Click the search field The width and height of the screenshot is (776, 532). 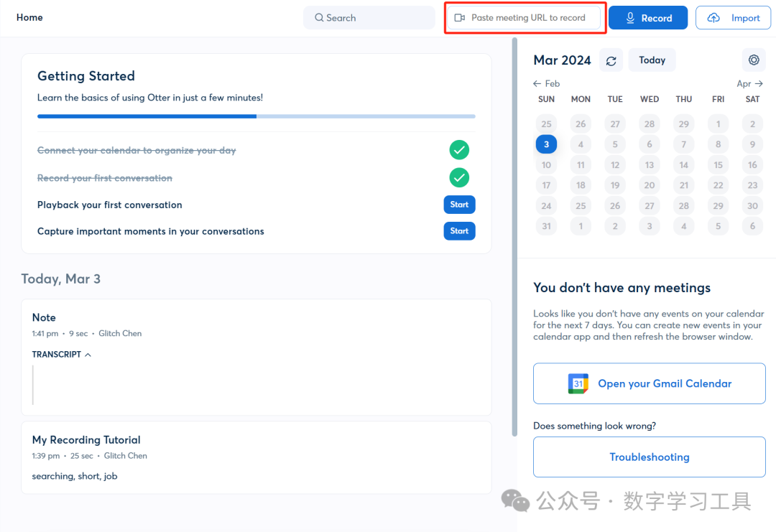pos(369,18)
